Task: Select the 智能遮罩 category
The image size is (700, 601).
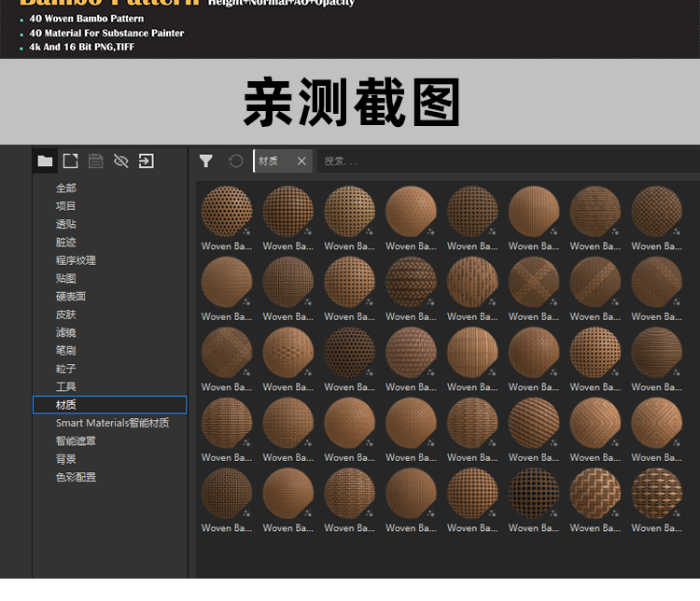Action: pyautogui.click(x=76, y=440)
